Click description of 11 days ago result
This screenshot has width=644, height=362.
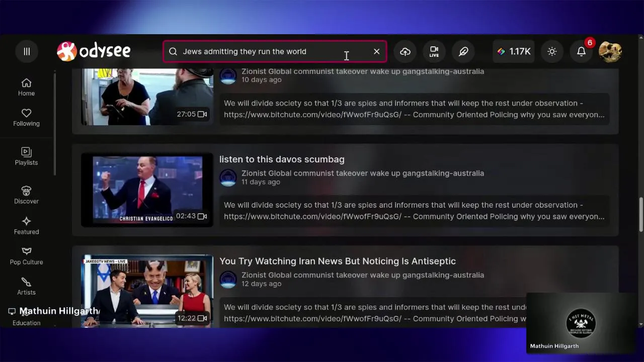click(x=414, y=211)
